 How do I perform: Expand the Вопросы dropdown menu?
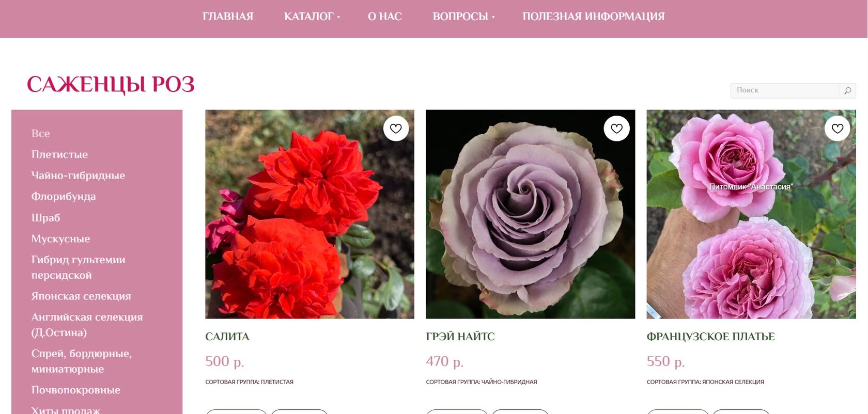point(463,17)
